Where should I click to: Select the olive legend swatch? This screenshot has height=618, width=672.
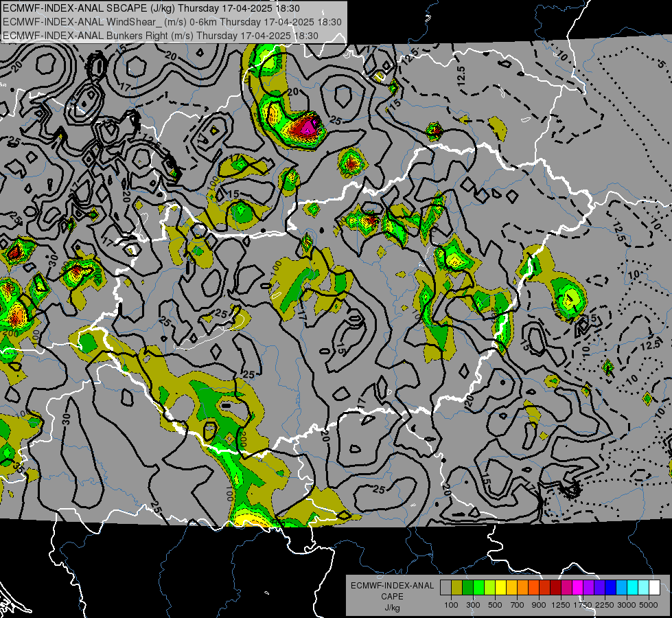pos(457,588)
